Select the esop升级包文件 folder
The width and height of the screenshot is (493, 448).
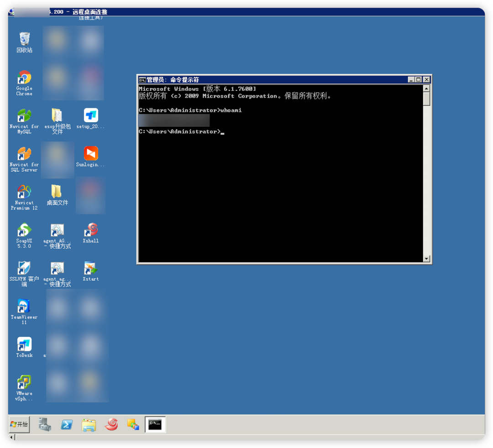pyautogui.click(x=57, y=121)
